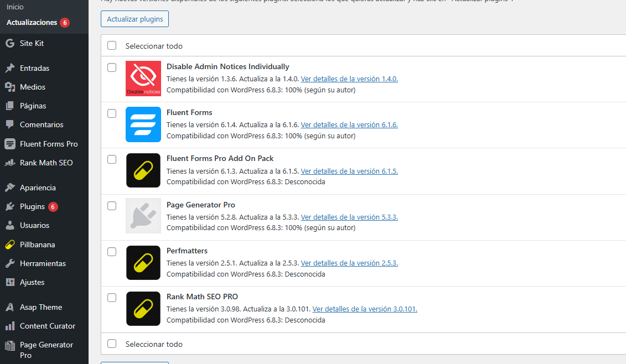Click the Pillbanana yellow pill sidebar icon
The height and width of the screenshot is (364, 626).
(x=10, y=245)
